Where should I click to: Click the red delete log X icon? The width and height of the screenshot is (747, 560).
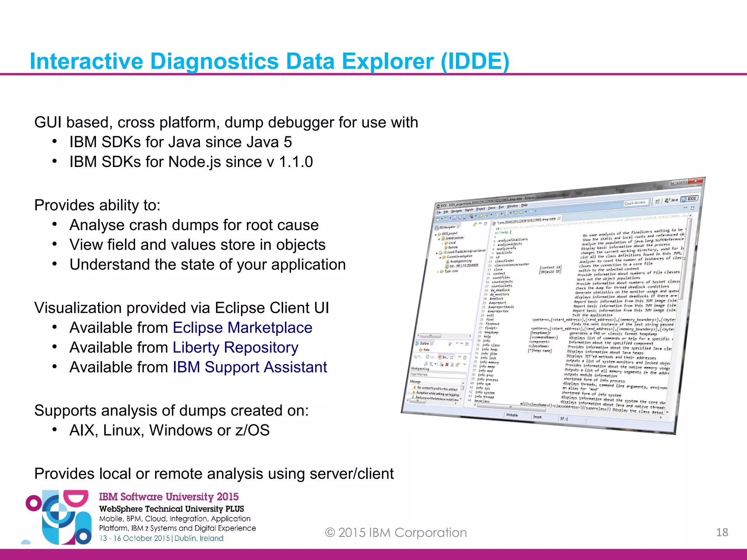[x=447, y=364]
